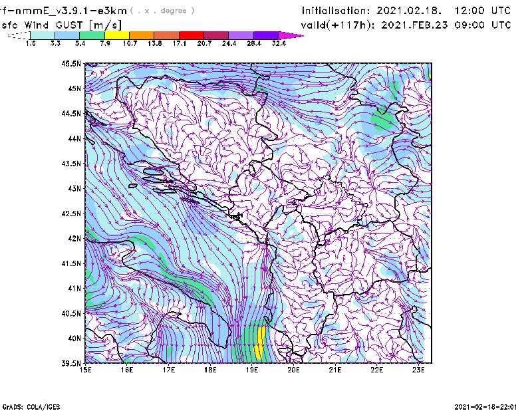Click the '19E' longitude label
Viewport: 532px width, 411px height.
pos(252,370)
